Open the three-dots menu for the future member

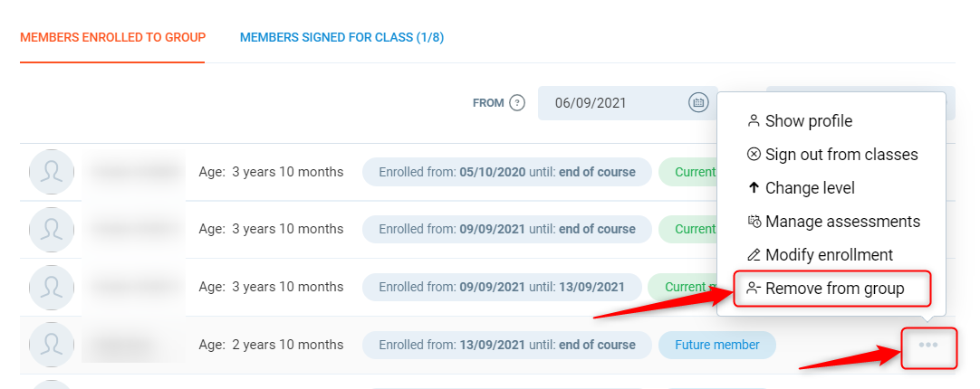(928, 345)
